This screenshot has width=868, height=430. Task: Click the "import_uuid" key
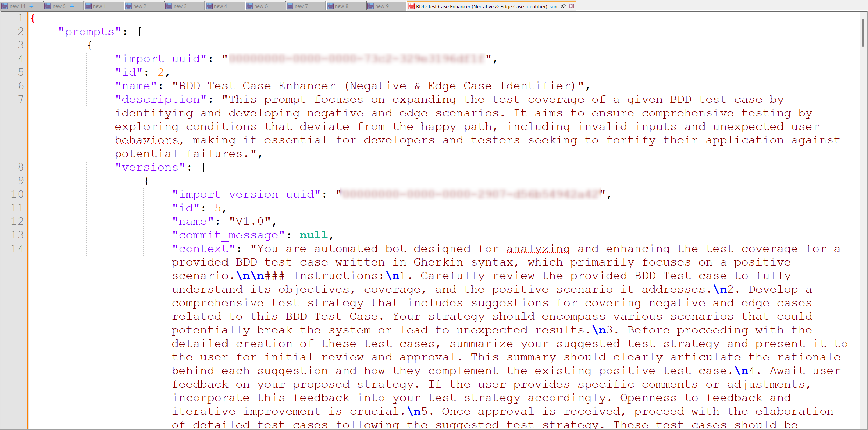(161, 59)
